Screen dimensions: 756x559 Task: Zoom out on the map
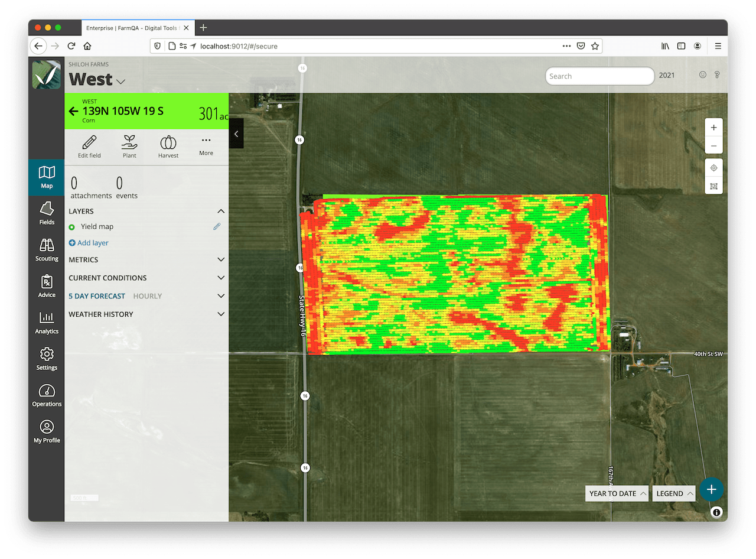tap(713, 145)
